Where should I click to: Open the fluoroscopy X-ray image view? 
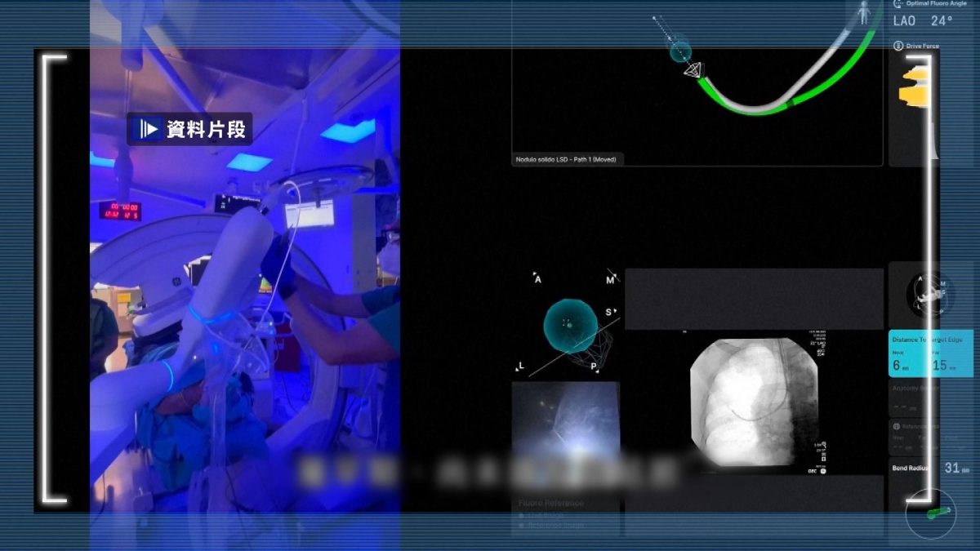point(753,402)
